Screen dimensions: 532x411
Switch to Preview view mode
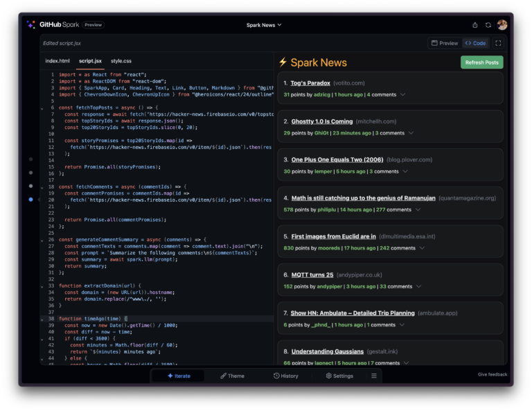(444, 43)
